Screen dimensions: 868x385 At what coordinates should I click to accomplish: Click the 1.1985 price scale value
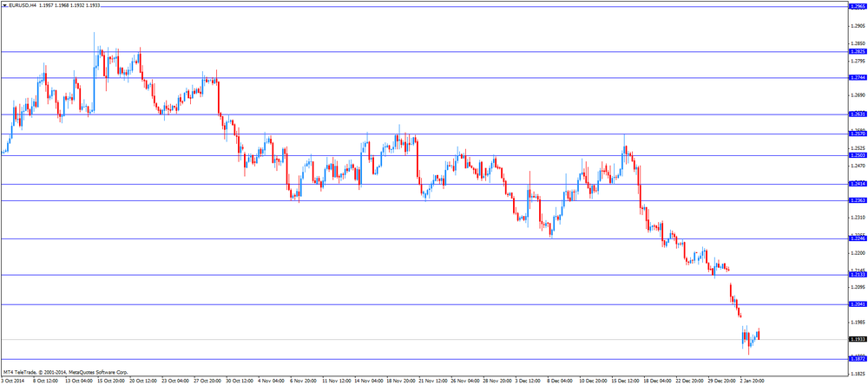(x=858, y=322)
